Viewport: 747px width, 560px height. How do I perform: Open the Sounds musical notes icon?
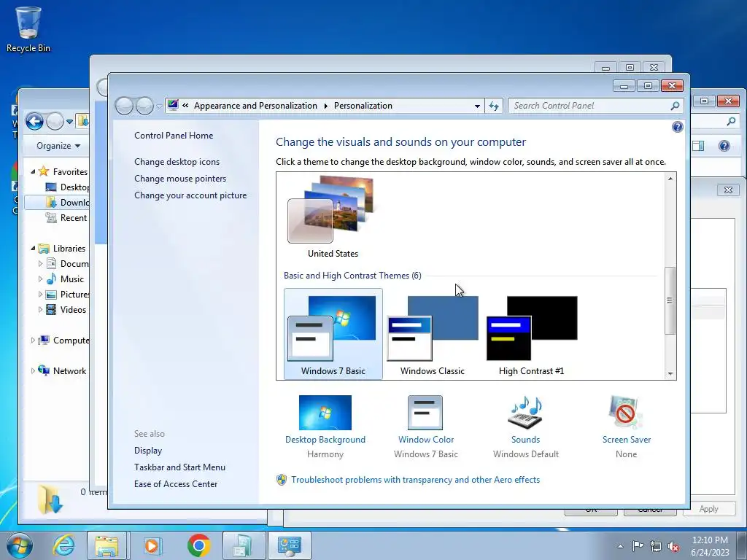click(525, 413)
